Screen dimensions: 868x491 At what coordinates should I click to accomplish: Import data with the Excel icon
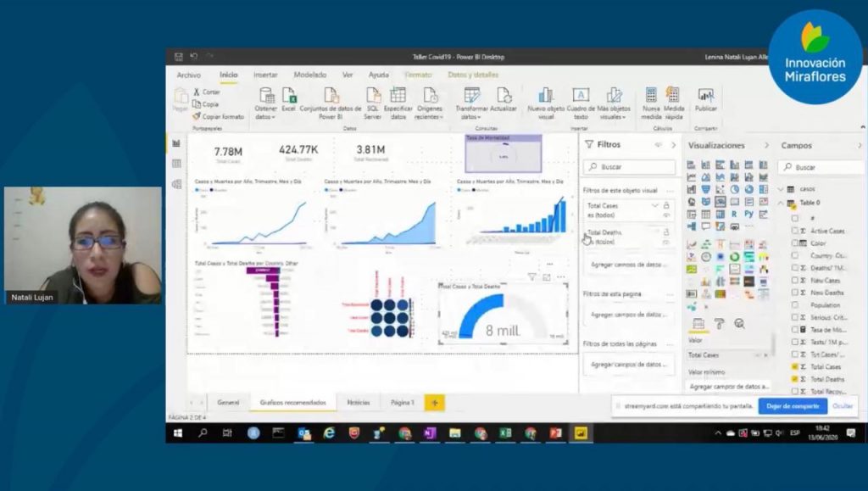pos(289,96)
